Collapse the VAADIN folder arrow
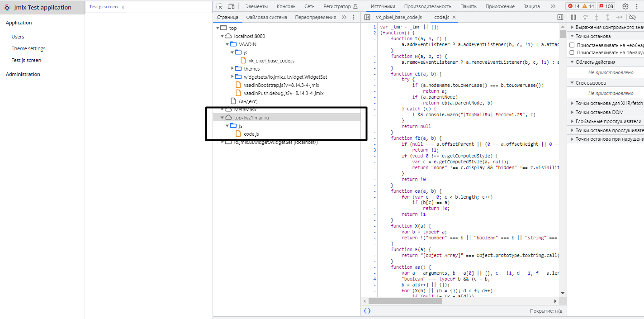This screenshot has height=319, width=644. point(227,44)
